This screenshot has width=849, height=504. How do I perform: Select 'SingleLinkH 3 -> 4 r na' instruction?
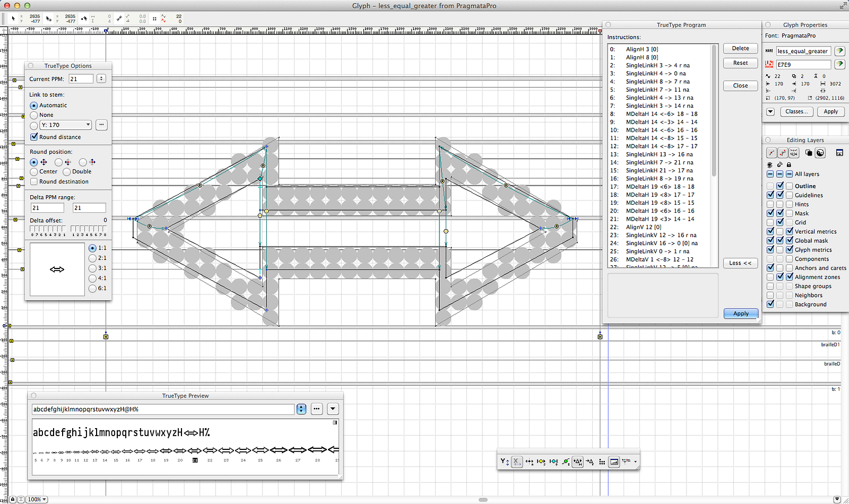(657, 65)
